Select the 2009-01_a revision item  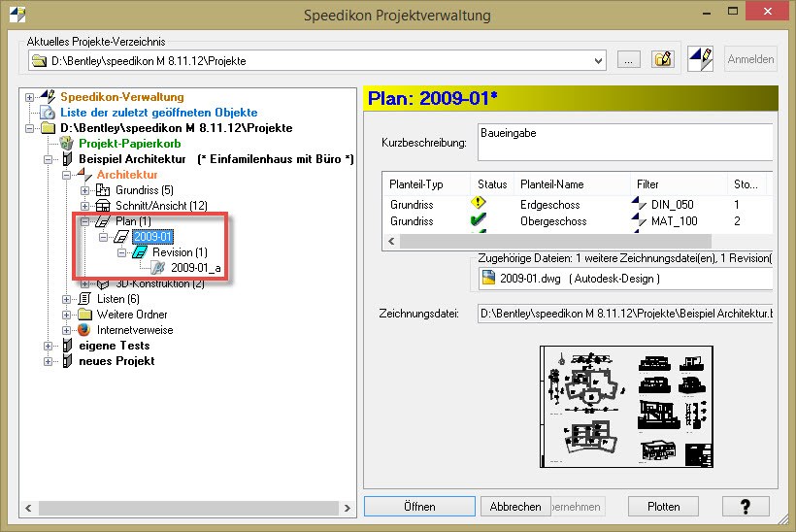click(x=195, y=268)
